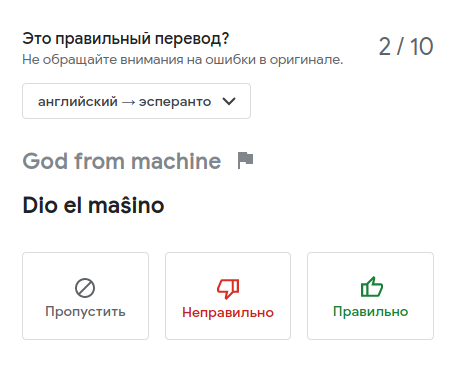The width and height of the screenshot is (456, 370).
Task: Open the английский → эсперанто language dropdown
Action: (x=136, y=101)
